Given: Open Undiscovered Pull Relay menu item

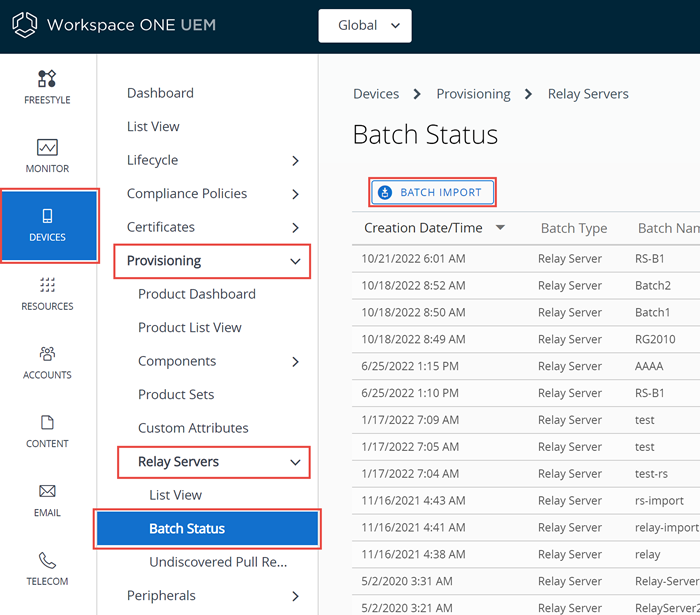Looking at the screenshot, I should click(218, 561).
